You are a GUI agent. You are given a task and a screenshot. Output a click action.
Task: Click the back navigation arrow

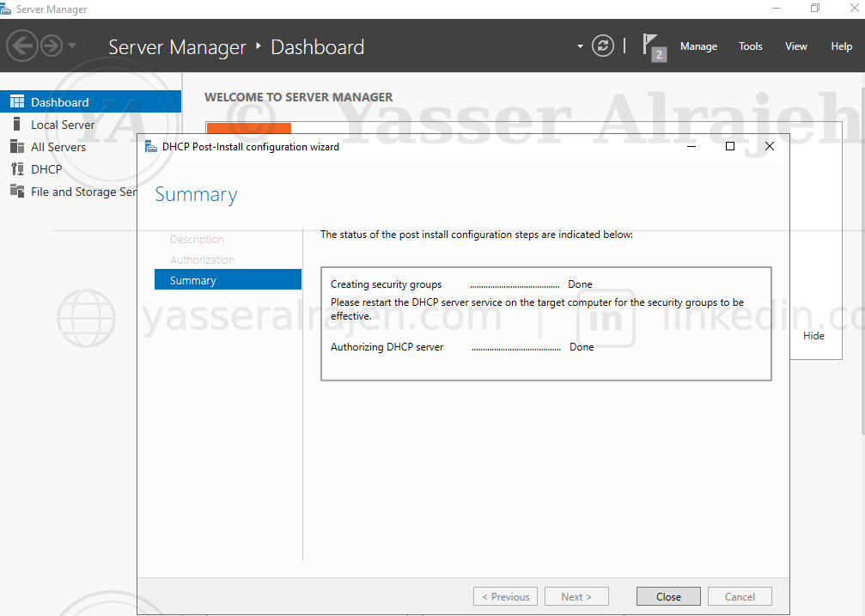[22, 46]
